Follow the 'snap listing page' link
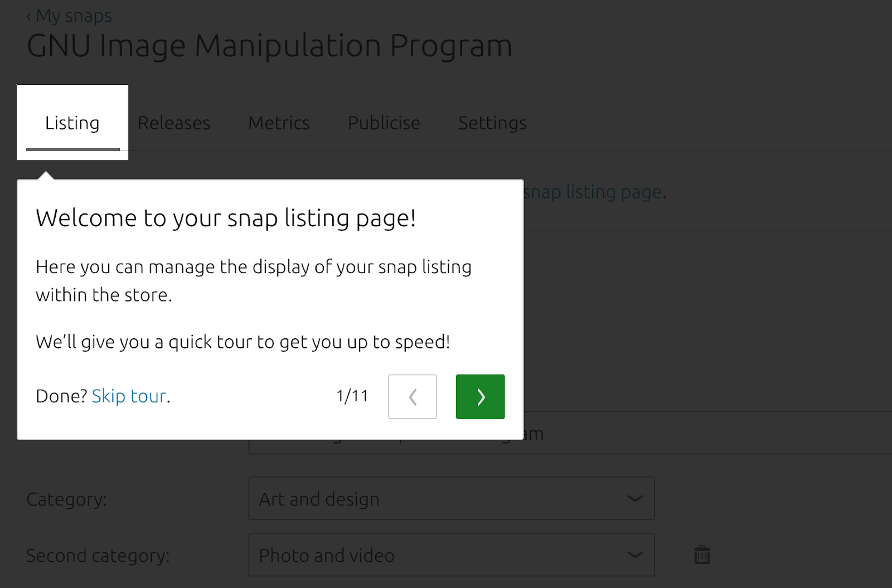 593,192
